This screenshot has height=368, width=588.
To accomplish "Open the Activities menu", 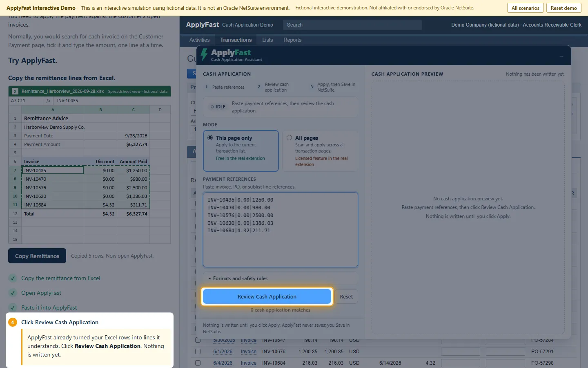I will 199,40.
